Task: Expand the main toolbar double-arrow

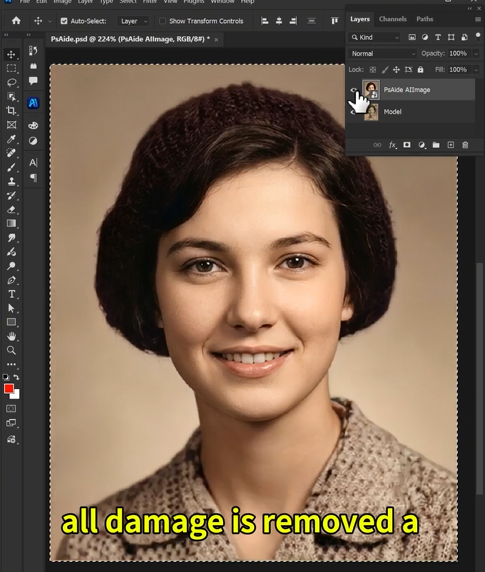Action: 6,35
